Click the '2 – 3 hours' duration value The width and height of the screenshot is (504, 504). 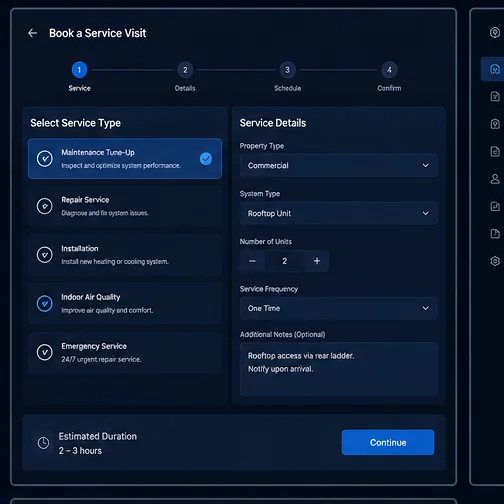80,451
